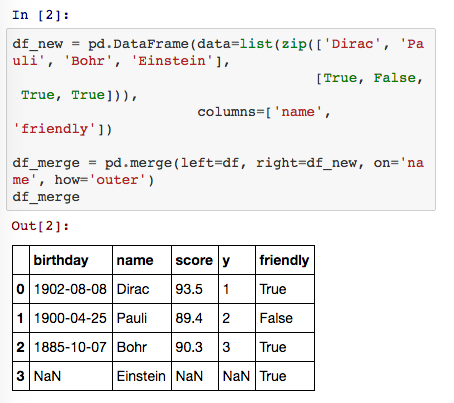Click 'pd.merge' in the code

138,163
